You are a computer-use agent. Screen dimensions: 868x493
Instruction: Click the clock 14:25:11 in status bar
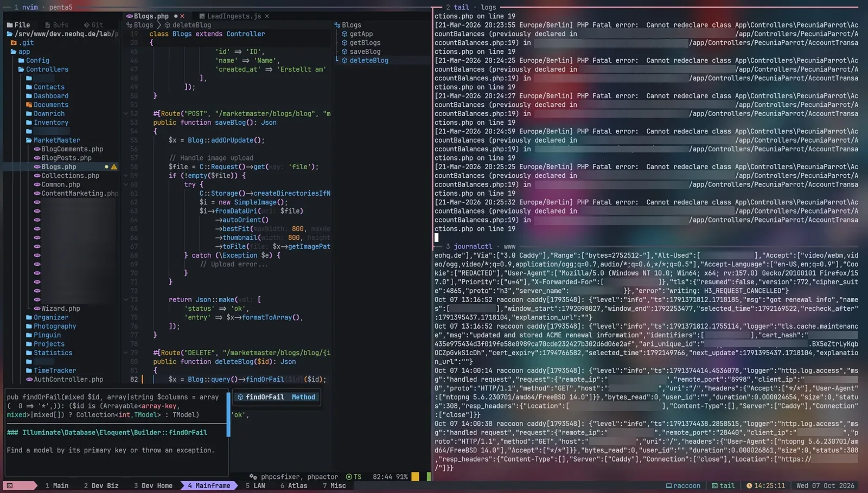pyautogui.click(x=765, y=486)
